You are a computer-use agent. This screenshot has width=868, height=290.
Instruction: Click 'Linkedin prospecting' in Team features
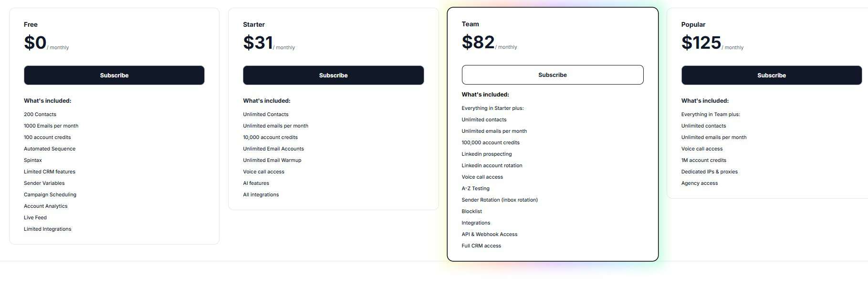(x=486, y=154)
